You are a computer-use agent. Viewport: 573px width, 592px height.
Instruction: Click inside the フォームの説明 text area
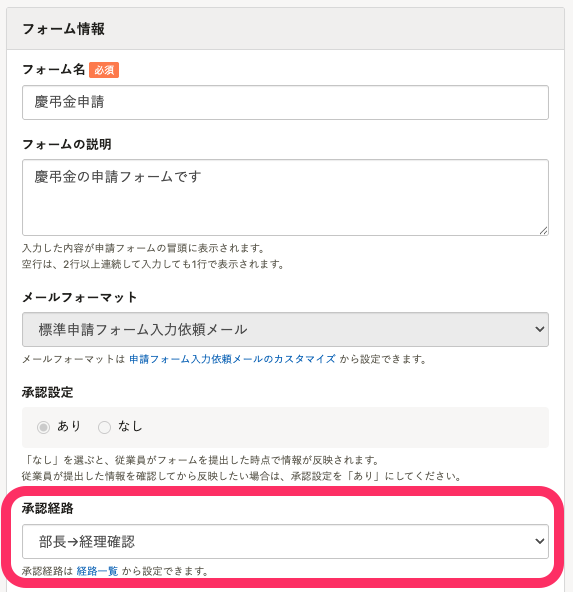click(x=285, y=197)
